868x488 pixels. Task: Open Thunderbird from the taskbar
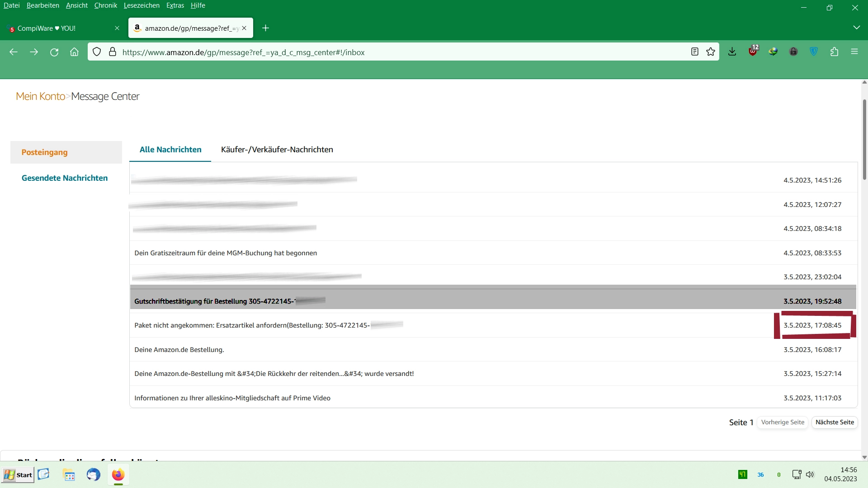(x=94, y=475)
